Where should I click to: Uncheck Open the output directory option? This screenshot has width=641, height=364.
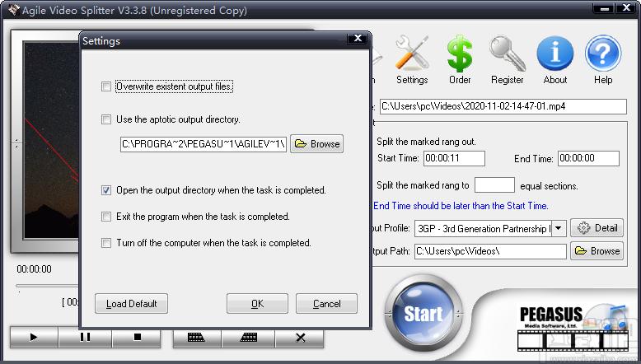106,190
